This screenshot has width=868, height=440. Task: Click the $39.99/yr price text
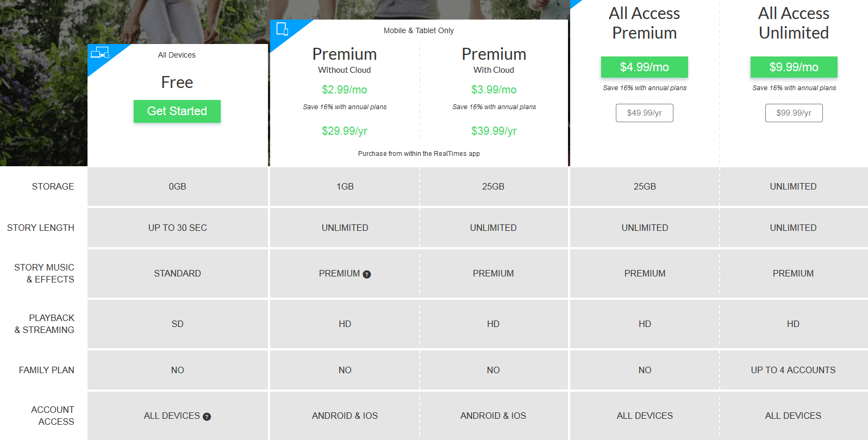tap(494, 131)
